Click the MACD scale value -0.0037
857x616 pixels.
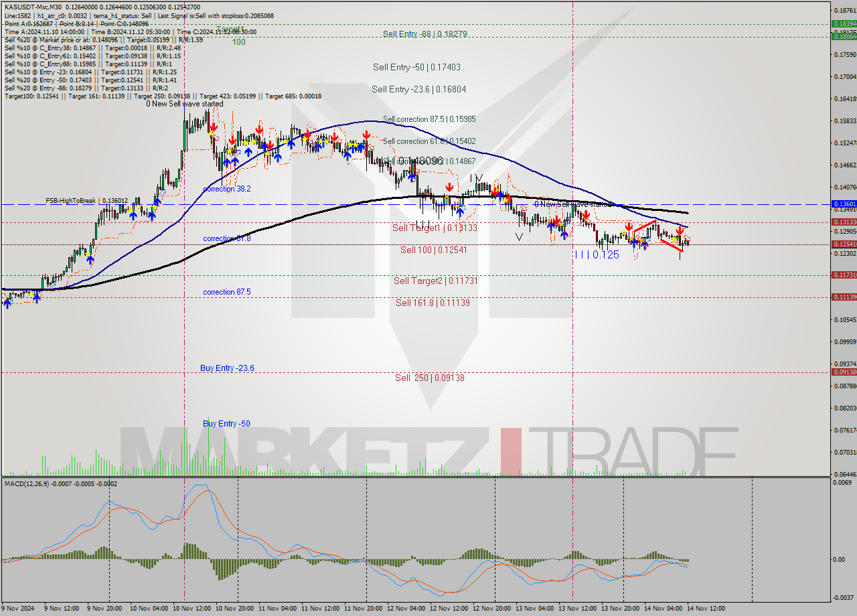click(x=842, y=597)
